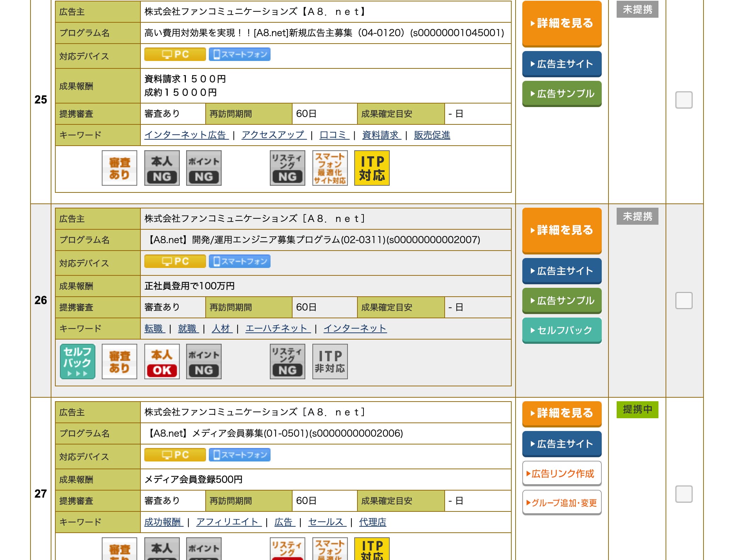The width and height of the screenshot is (734, 560).
Task: Click 未提携 status badge for program 26
Action: (x=638, y=216)
